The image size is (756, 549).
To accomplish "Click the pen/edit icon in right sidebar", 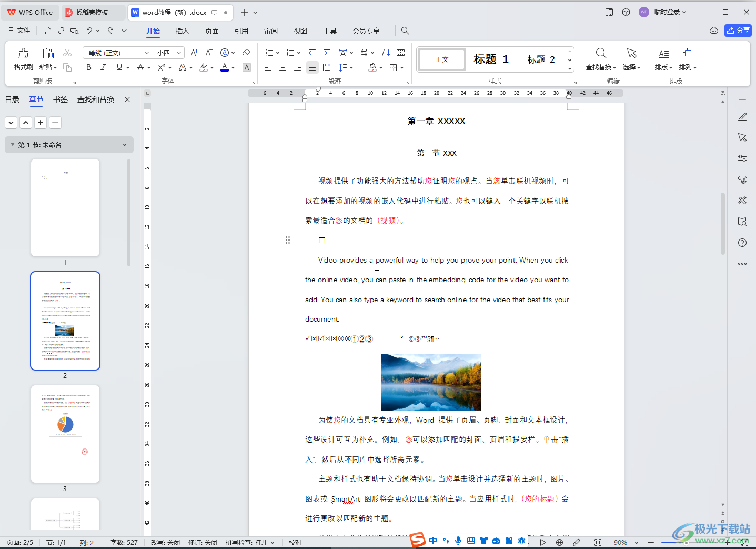I will pos(742,116).
